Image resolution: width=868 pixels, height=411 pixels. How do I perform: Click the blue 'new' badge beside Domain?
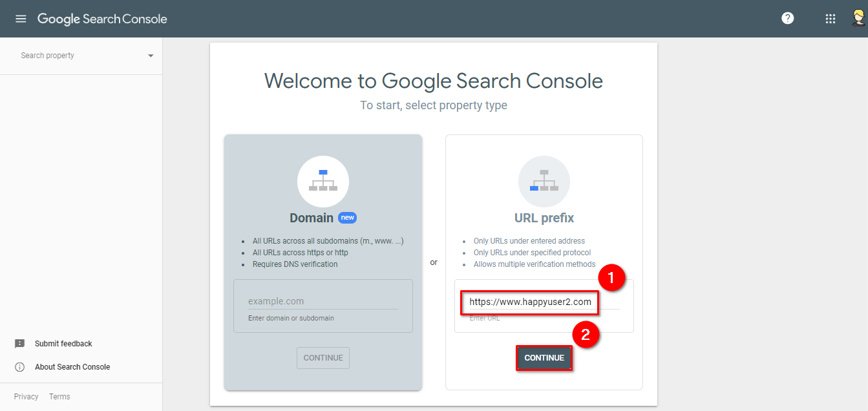(x=348, y=218)
